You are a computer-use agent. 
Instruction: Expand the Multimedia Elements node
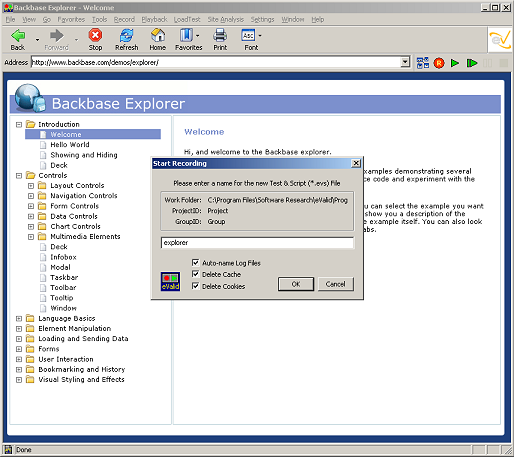[31, 237]
